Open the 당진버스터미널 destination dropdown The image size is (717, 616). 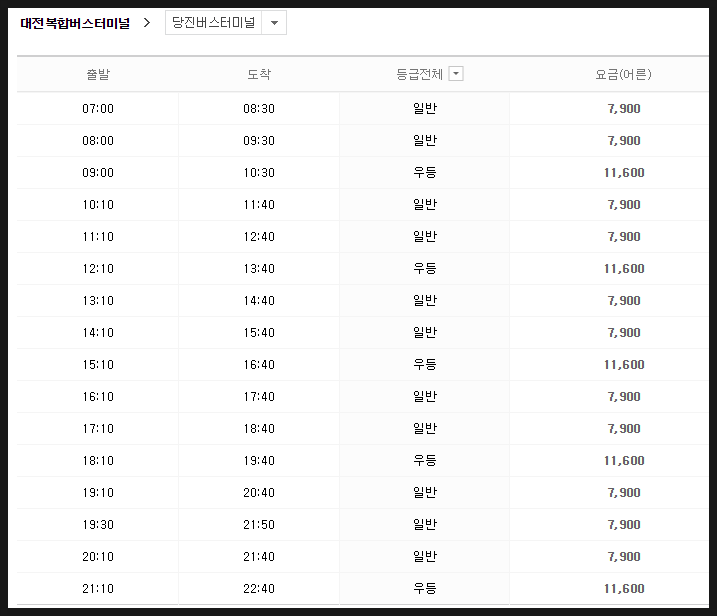pyautogui.click(x=226, y=22)
